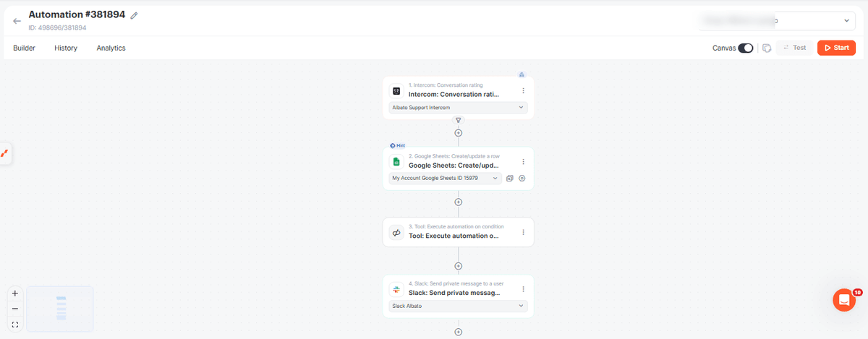The width and height of the screenshot is (868, 339).
Task: Edit the automation name with pencil icon
Action: [x=134, y=15]
